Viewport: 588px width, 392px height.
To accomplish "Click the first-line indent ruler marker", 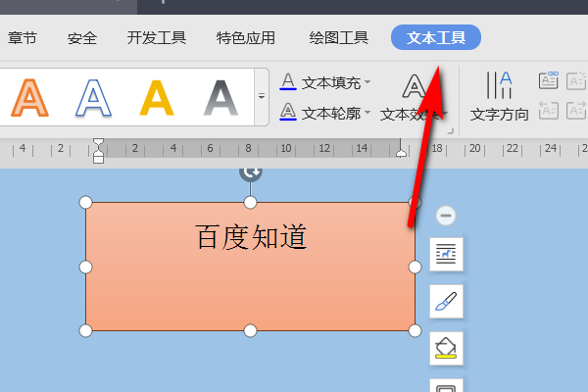I will [98, 144].
